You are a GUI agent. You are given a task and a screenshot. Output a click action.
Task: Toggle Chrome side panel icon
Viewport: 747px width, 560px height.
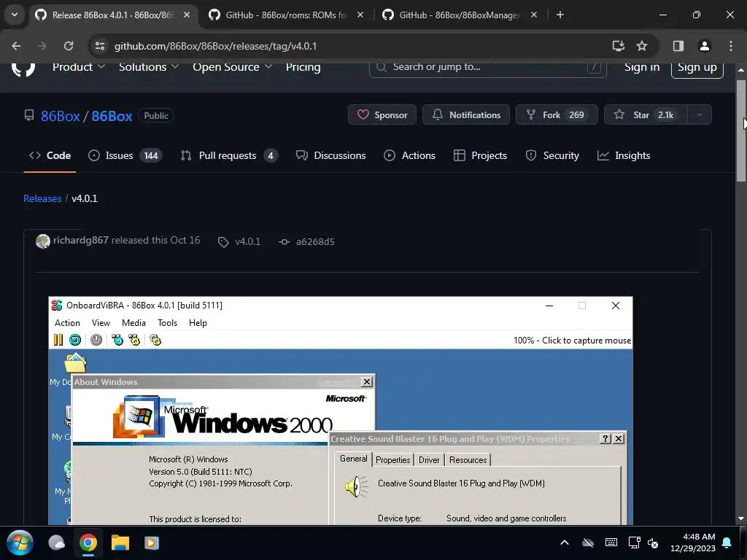coord(678,46)
